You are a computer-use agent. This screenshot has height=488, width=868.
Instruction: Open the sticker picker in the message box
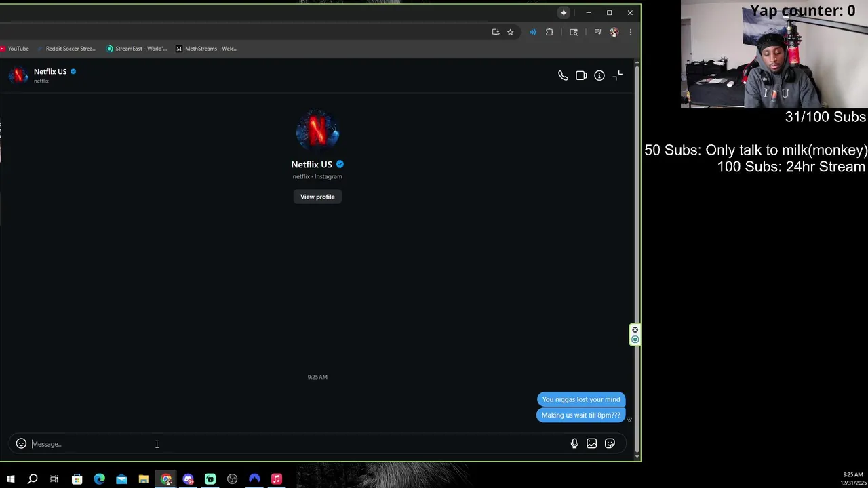pyautogui.click(x=610, y=443)
